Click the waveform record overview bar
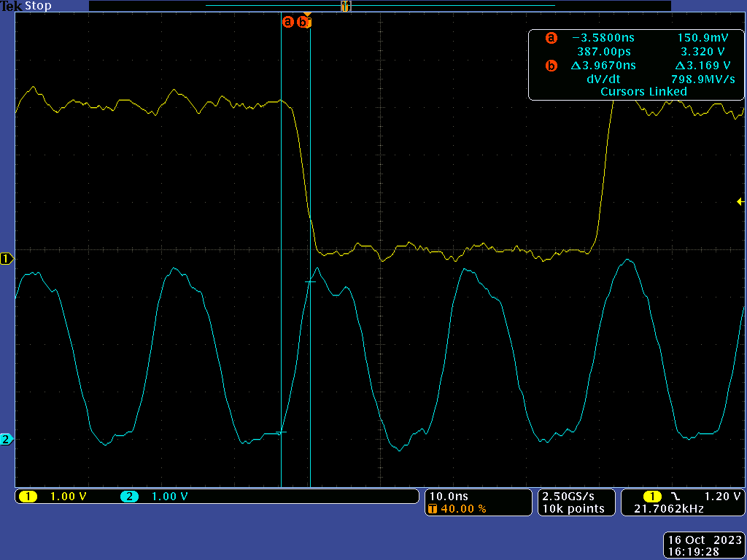The width and height of the screenshot is (747, 560). [379, 6]
